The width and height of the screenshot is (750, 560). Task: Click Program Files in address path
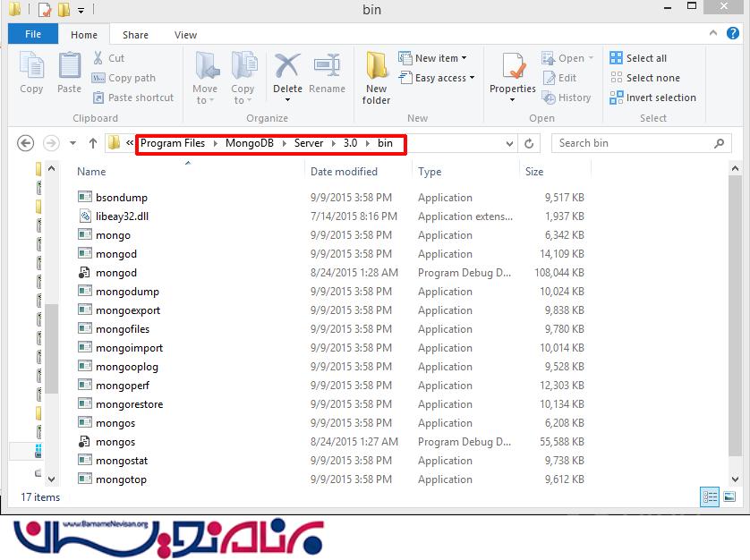[173, 143]
